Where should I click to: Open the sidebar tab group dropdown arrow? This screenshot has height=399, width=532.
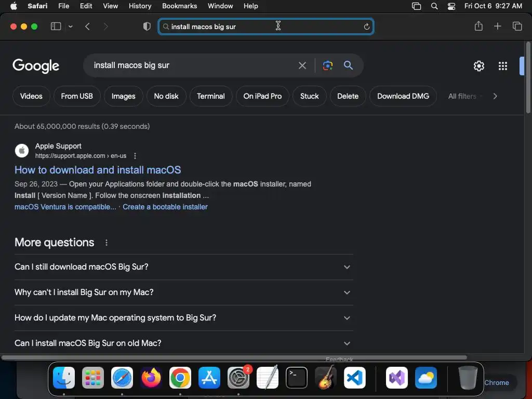click(70, 26)
